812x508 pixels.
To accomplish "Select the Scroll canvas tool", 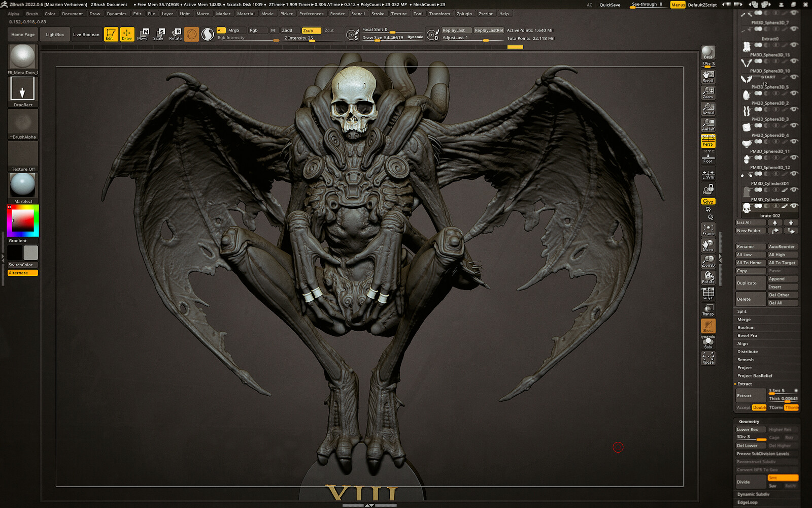I will [x=708, y=76].
